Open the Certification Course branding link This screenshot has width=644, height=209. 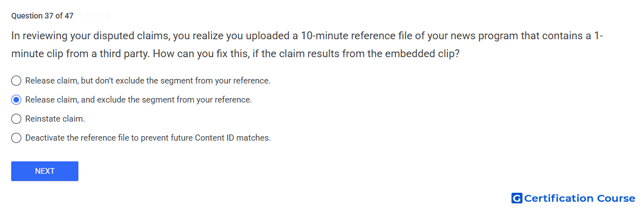point(573,198)
